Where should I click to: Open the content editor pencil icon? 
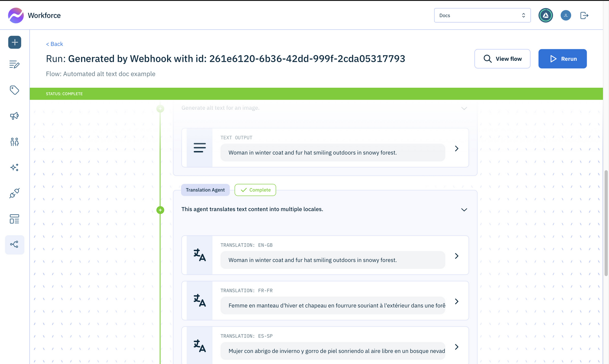[15, 65]
